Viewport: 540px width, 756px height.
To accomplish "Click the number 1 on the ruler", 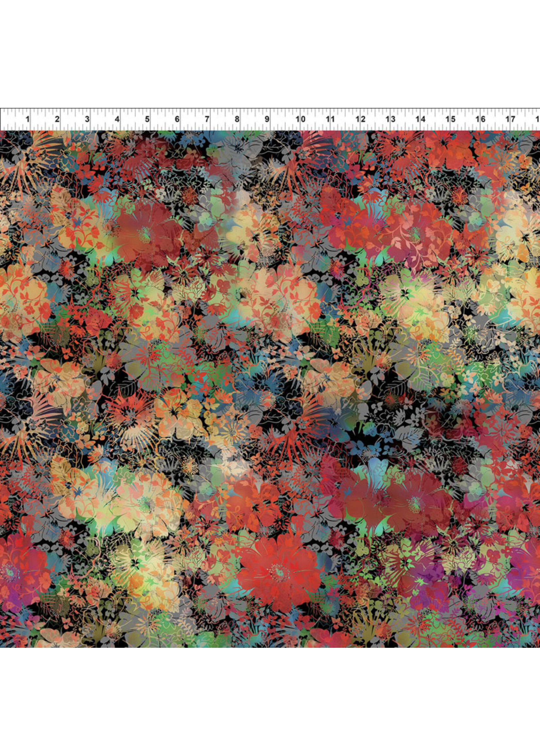I will point(27,119).
